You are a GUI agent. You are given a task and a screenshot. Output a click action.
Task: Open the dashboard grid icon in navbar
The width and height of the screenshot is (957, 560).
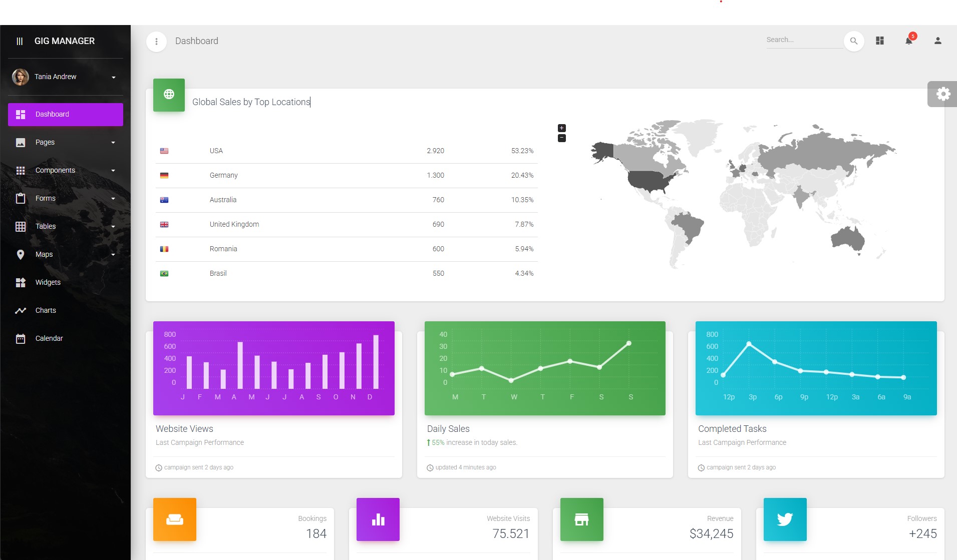click(x=880, y=41)
